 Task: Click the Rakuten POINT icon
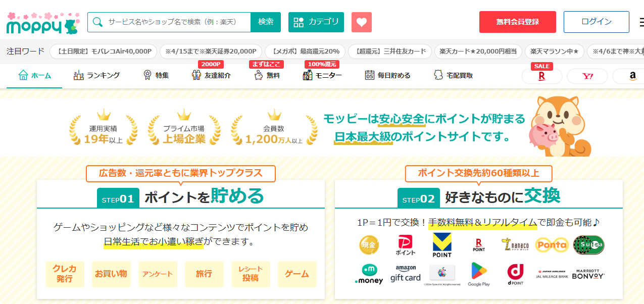479,245
